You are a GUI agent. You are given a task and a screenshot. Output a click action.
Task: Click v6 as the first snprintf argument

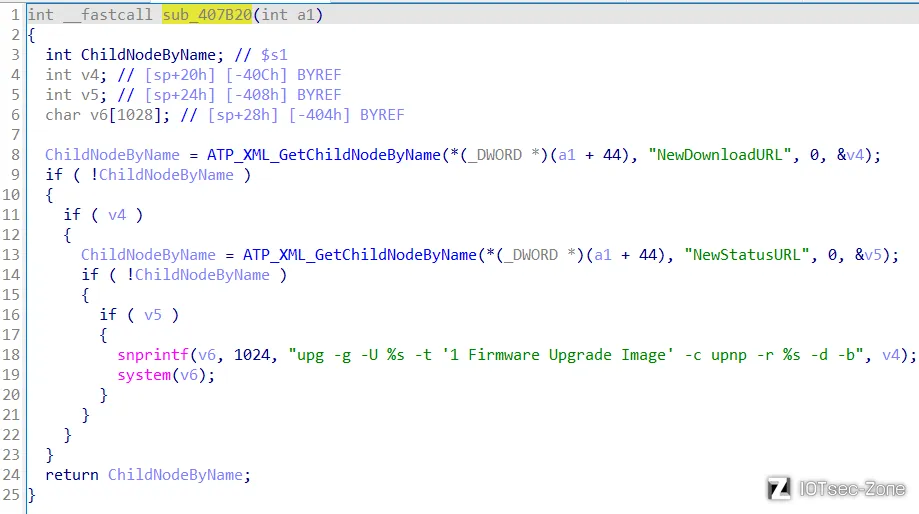(x=207, y=355)
